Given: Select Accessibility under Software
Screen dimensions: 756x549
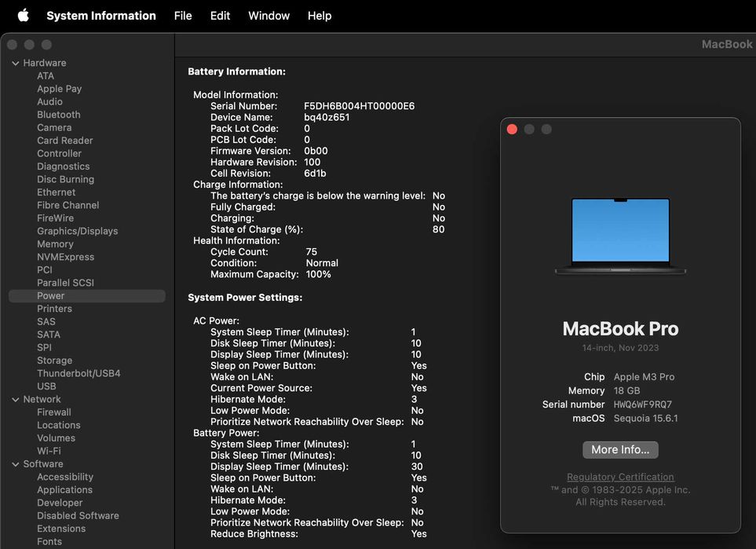Looking at the screenshot, I should [65, 477].
